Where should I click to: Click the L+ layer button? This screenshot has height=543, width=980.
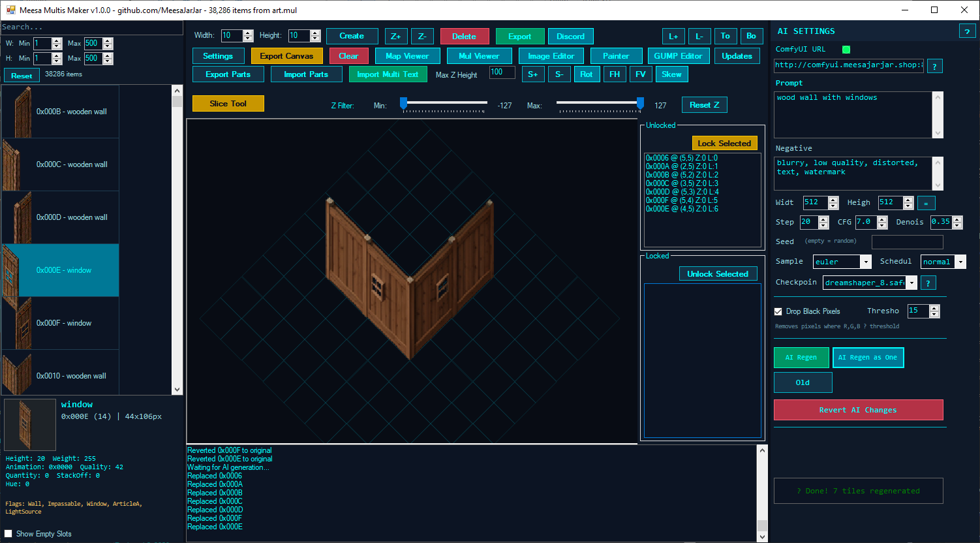coord(673,37)
